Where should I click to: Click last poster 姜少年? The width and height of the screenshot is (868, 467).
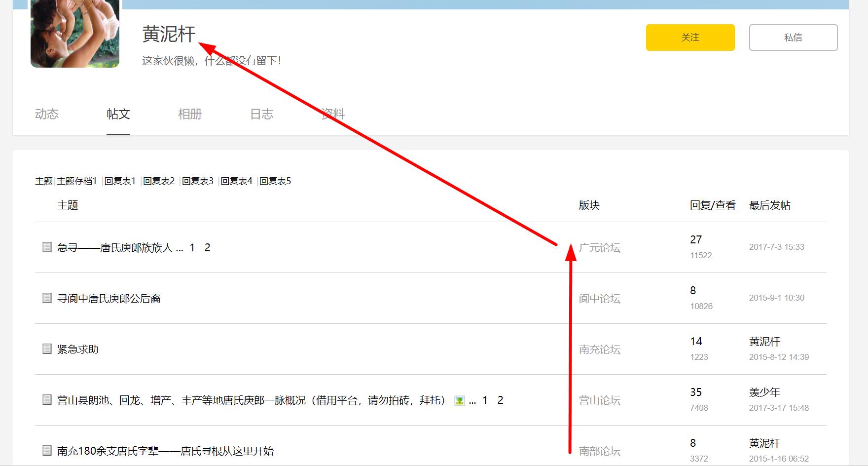click(x=764, y=392)
